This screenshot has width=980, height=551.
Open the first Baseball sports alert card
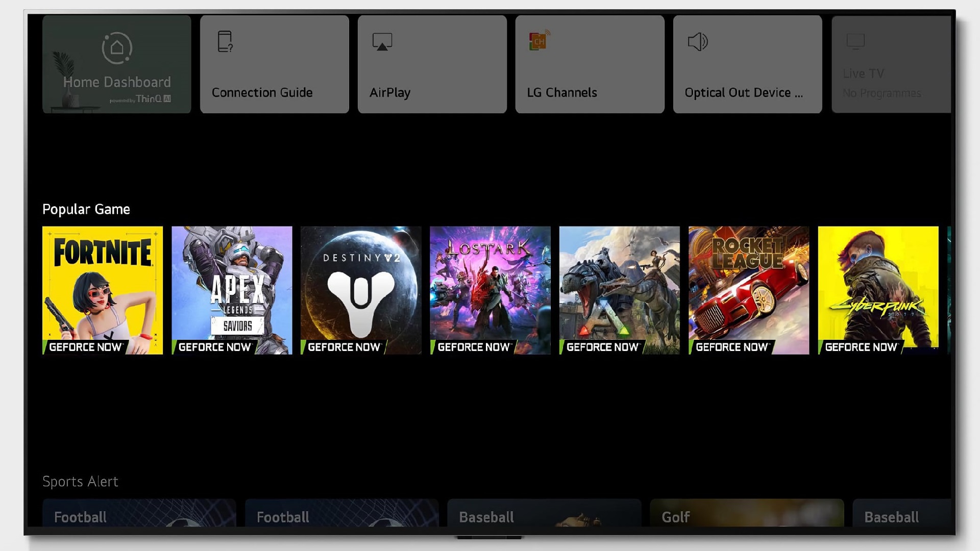(x=544, y=513)
